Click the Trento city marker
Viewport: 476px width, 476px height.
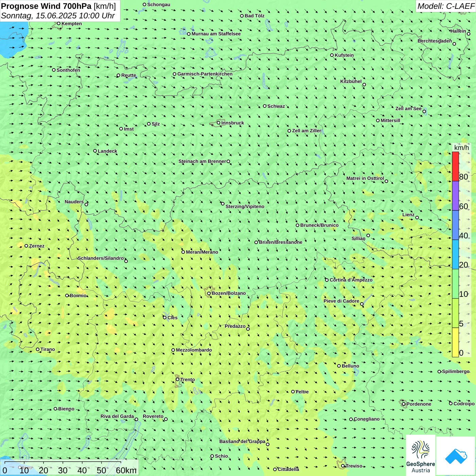pos(177,379)
